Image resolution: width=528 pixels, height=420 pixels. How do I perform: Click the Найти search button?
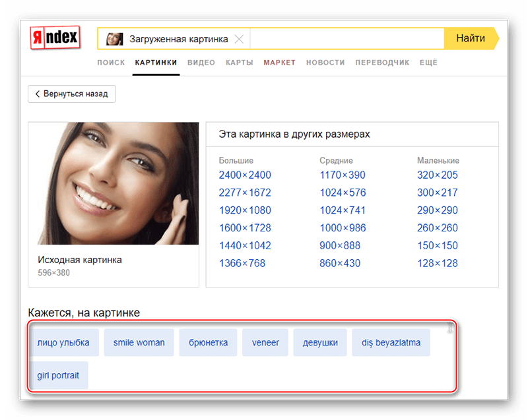(x=471, y=38)
